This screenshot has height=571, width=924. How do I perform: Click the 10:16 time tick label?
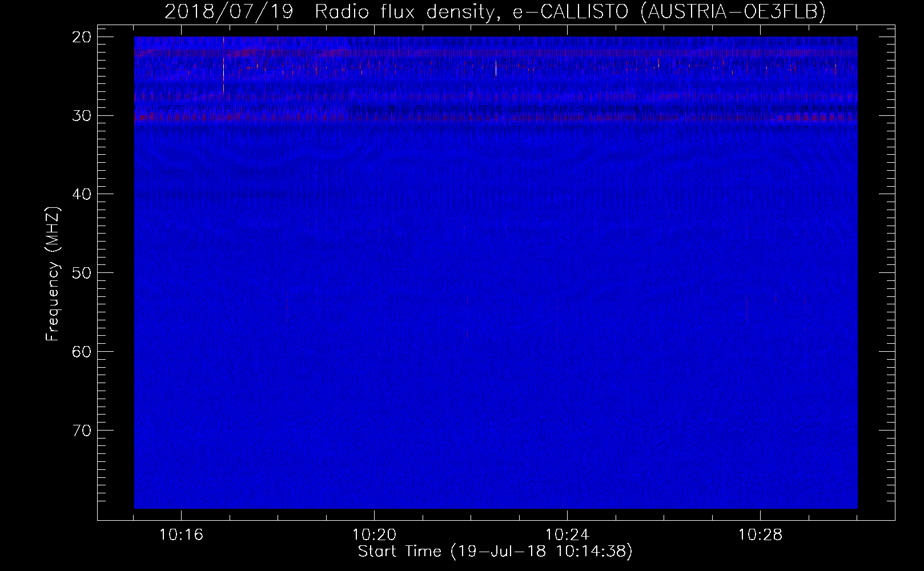coord(181,535)
